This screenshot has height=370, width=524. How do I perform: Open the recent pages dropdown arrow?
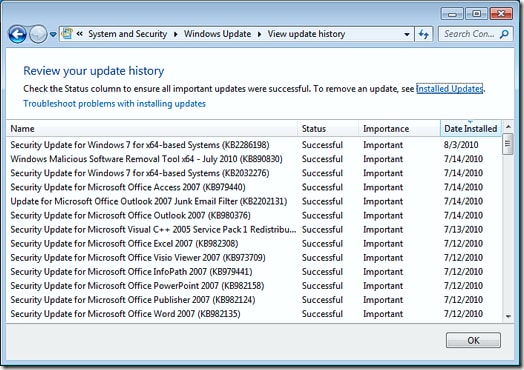pos(53,34)
